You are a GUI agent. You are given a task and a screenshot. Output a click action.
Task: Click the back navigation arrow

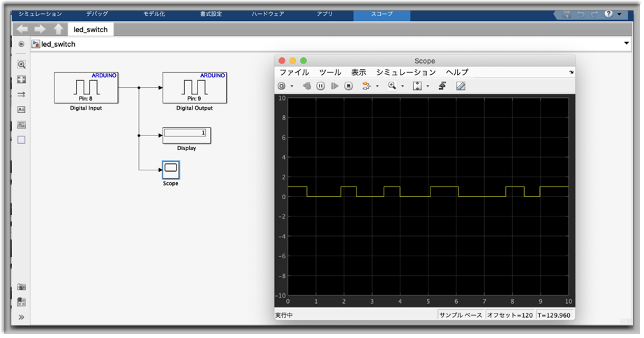coord(22,29)
